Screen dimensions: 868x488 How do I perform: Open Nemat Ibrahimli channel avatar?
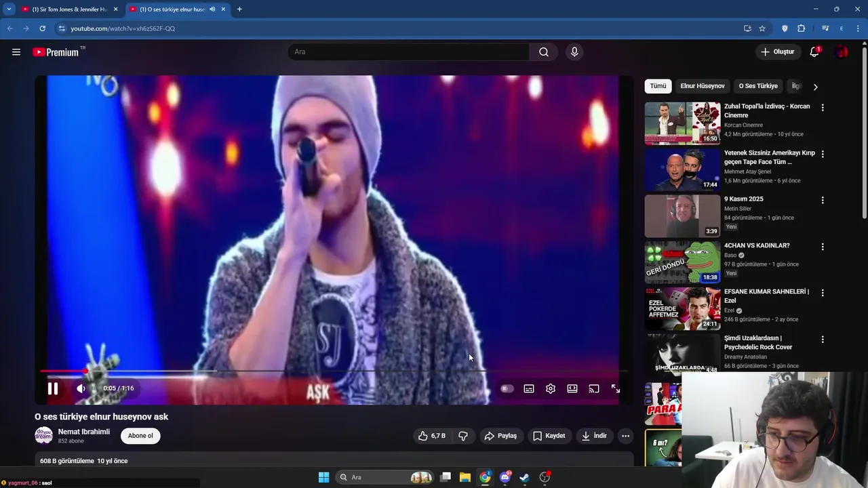pyautogui.click(x=43, y=436)
